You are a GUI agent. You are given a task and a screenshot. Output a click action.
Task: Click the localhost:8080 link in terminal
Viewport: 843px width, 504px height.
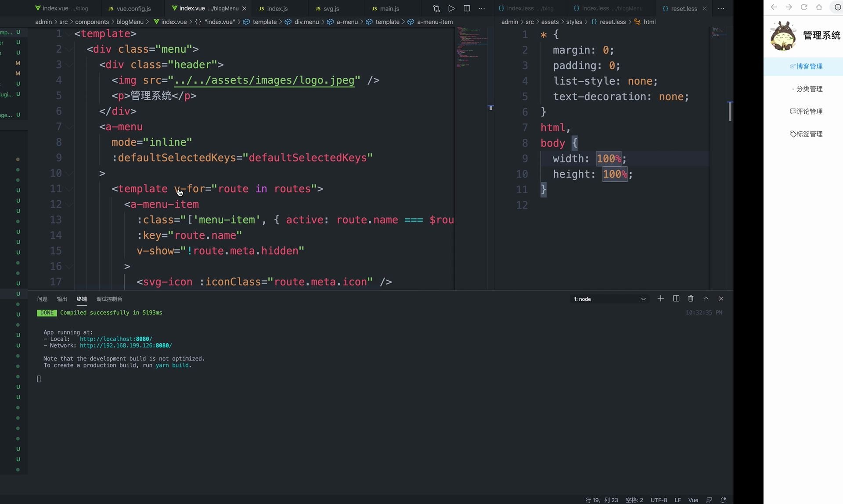pyautogui.click(x=116, y=338)
